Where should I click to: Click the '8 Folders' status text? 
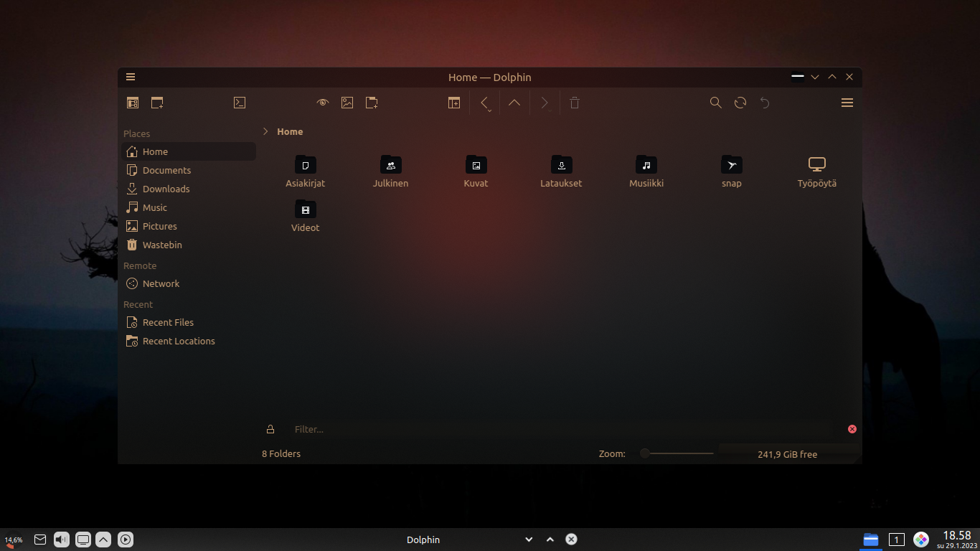click(281, 453)
